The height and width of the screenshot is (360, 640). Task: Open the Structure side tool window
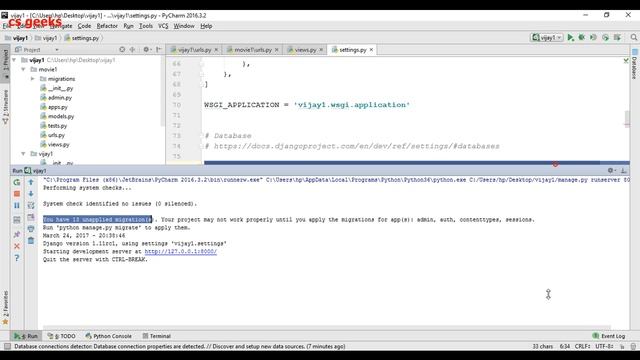5,107
